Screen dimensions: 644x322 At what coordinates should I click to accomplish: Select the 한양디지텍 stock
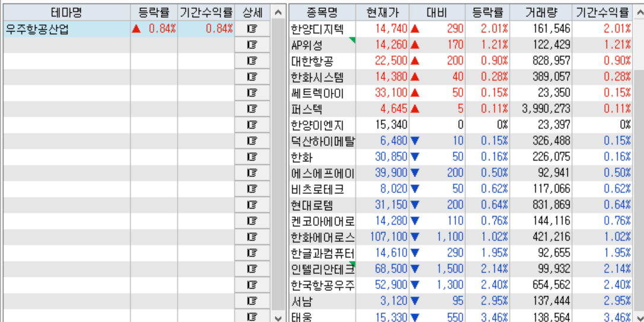click(317, 28)
